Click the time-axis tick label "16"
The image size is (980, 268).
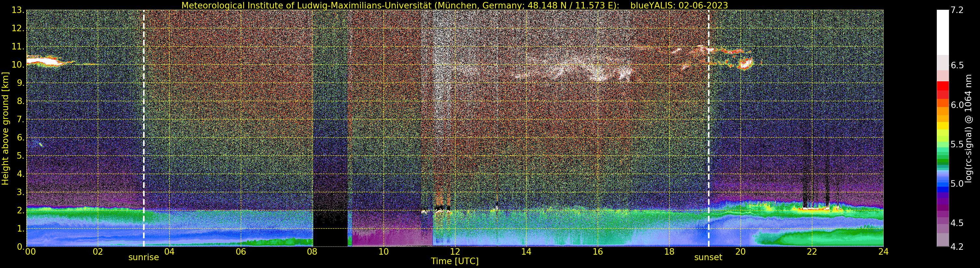598,252
